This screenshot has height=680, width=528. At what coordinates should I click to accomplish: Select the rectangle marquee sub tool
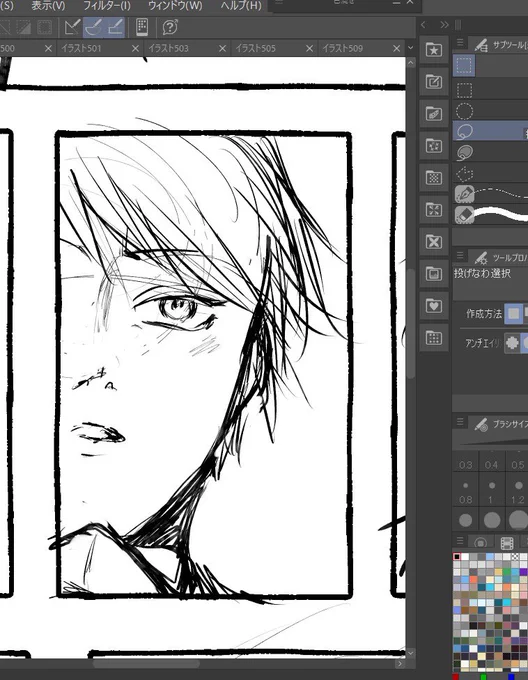(x=490, y=90)
